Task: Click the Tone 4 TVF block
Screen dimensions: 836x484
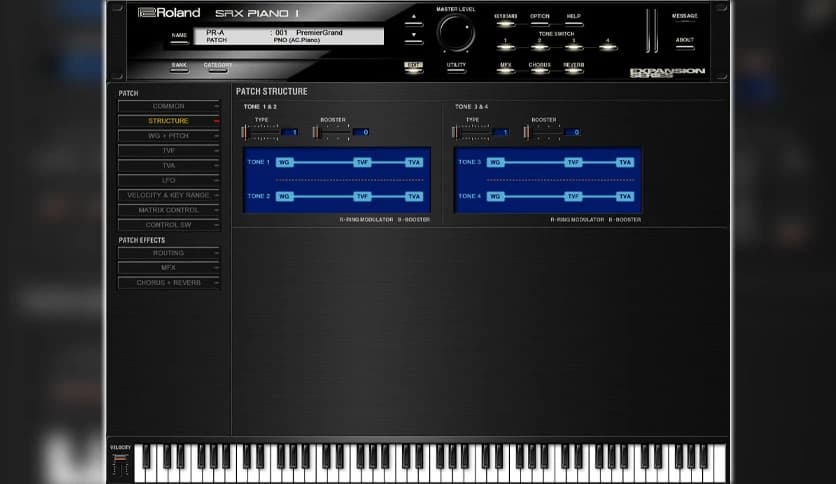Action: (x=573, y=197)
